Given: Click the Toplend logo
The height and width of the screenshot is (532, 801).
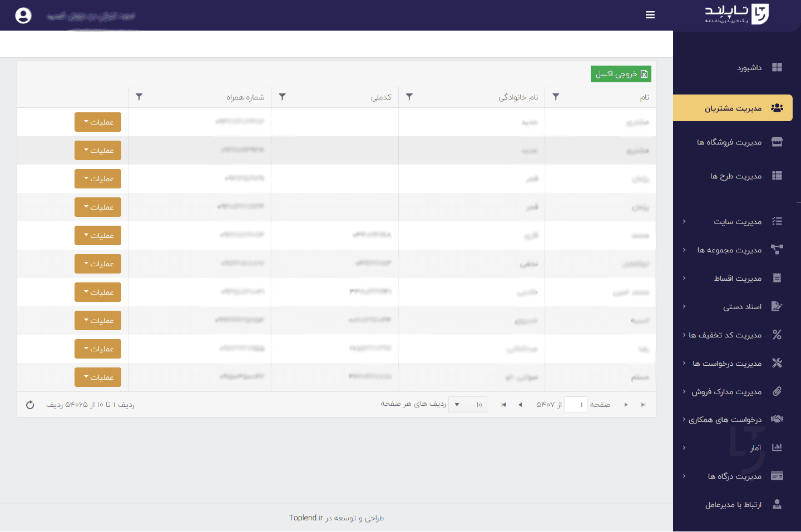Looking at the screenshot, I should [737, 14].
